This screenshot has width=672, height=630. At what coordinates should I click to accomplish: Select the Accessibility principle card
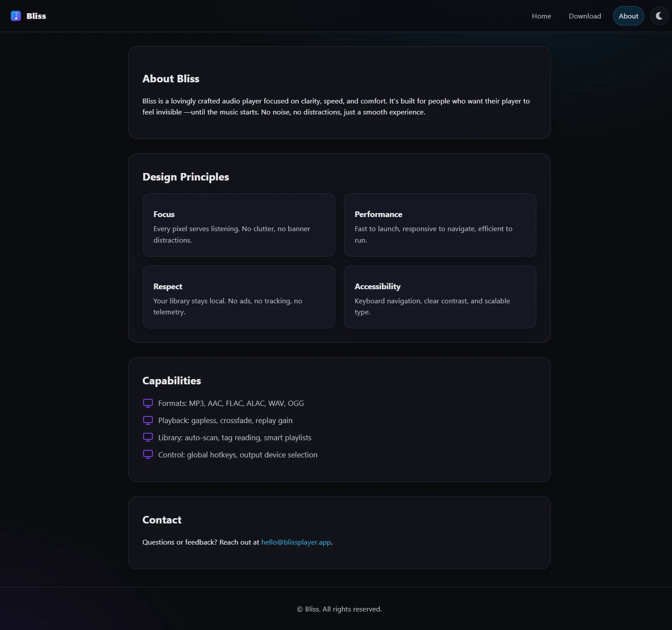tap(439, 297)
